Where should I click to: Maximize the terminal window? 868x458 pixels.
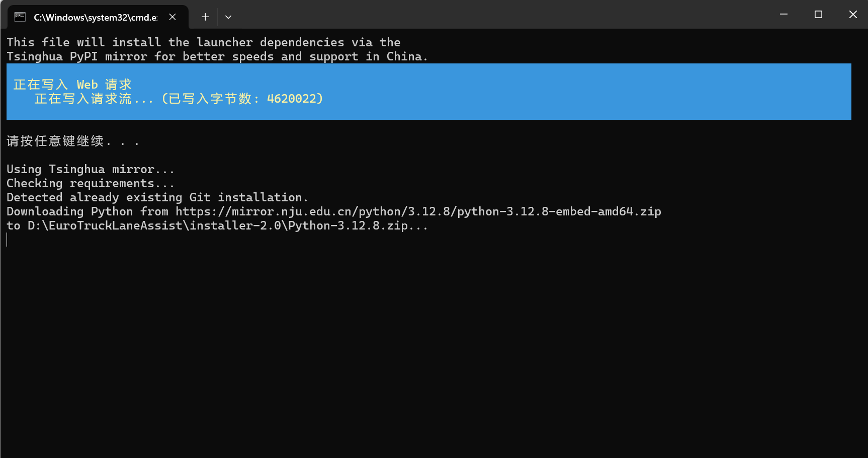point(818,15)
